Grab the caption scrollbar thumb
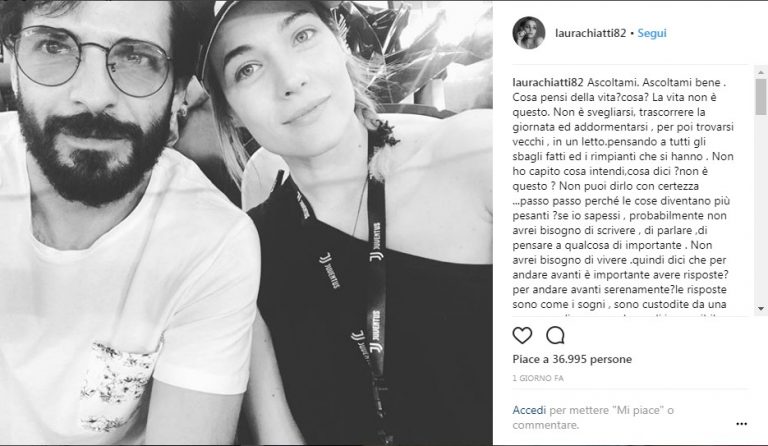The width and height of the screenshot is (768, 446). tap(761, 96)
